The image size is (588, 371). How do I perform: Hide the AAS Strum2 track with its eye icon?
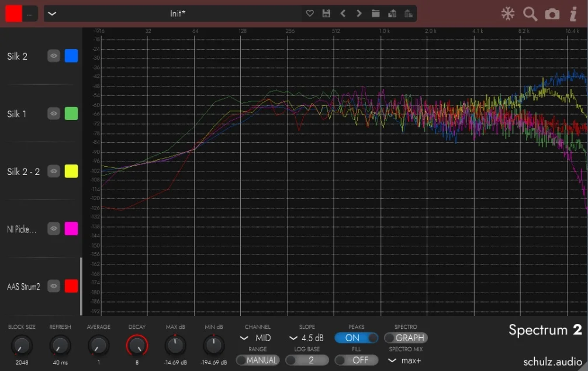click(x=54, y=286)
